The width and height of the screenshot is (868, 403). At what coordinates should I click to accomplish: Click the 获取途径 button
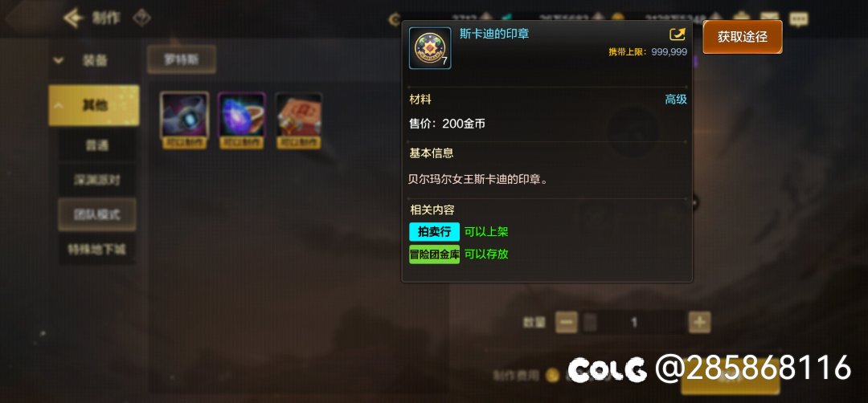(743, 37)
